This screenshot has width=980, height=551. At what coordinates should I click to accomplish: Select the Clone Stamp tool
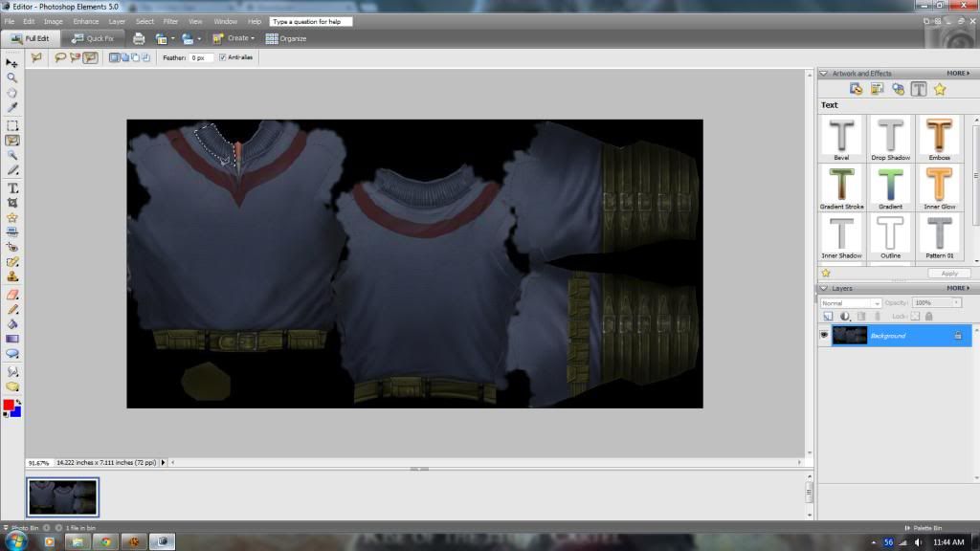coord(11,276)
